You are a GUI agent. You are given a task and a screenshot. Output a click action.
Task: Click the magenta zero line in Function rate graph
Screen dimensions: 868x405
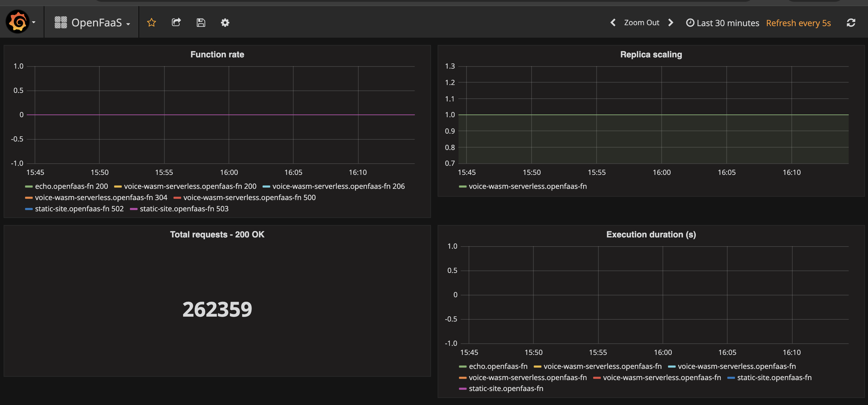221,115
